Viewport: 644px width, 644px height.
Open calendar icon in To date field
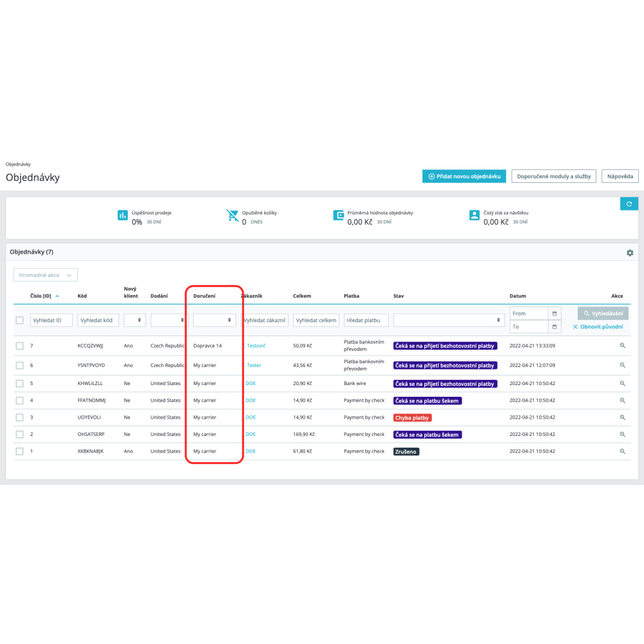click(x=554, y=327)
